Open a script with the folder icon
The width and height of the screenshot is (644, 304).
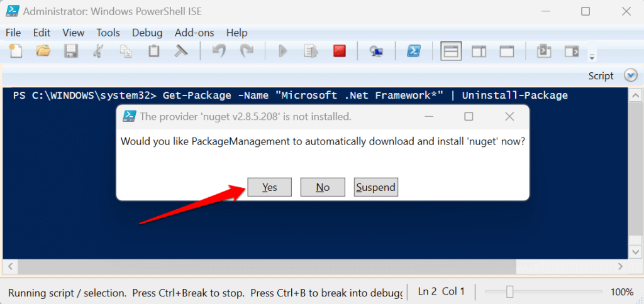pyautogui.click(x=43, y=52)
